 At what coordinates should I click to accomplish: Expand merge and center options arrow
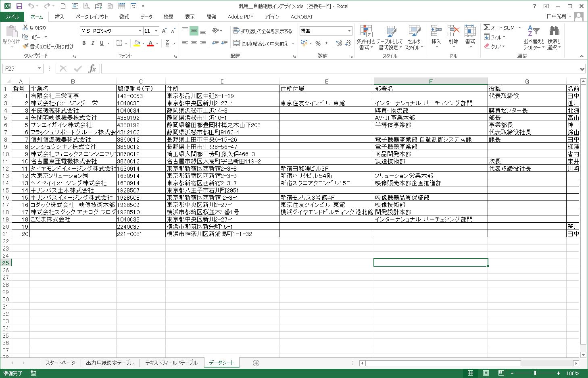pyautogui.click(x=293, y=43)
